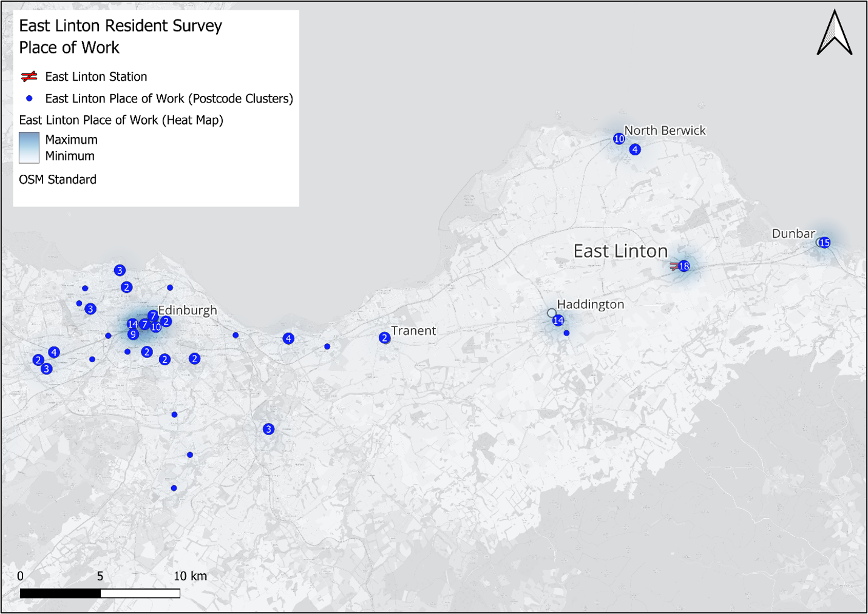Select the "Haddington" place label
This screenshot has height=614, width=868.
point(590,305)
